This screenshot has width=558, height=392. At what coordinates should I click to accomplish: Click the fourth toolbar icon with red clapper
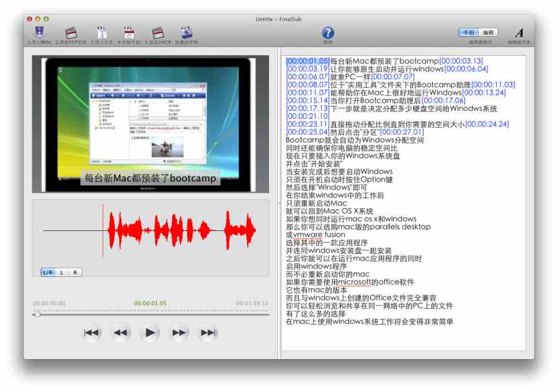point(129,32)
